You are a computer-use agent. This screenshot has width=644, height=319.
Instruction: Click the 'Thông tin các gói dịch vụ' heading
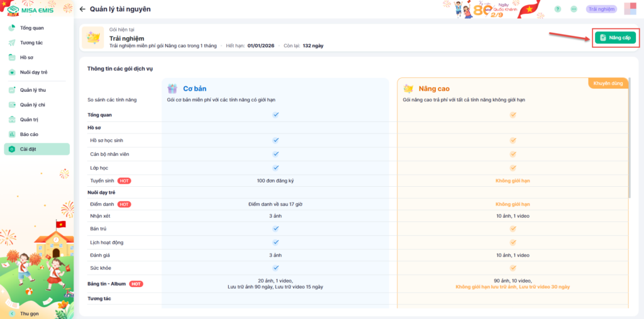[120, 69]
